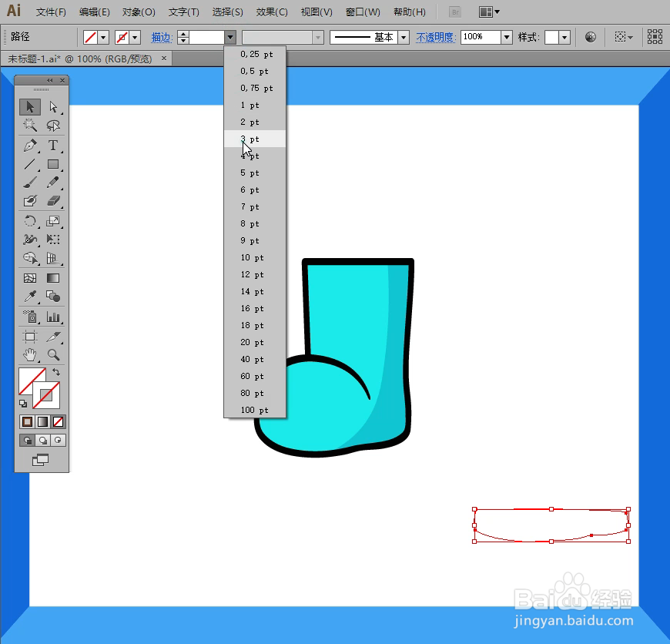This screenshot has height=644, width=670.
Task: Select the Direct Selection tool
Action: [53, 106]
